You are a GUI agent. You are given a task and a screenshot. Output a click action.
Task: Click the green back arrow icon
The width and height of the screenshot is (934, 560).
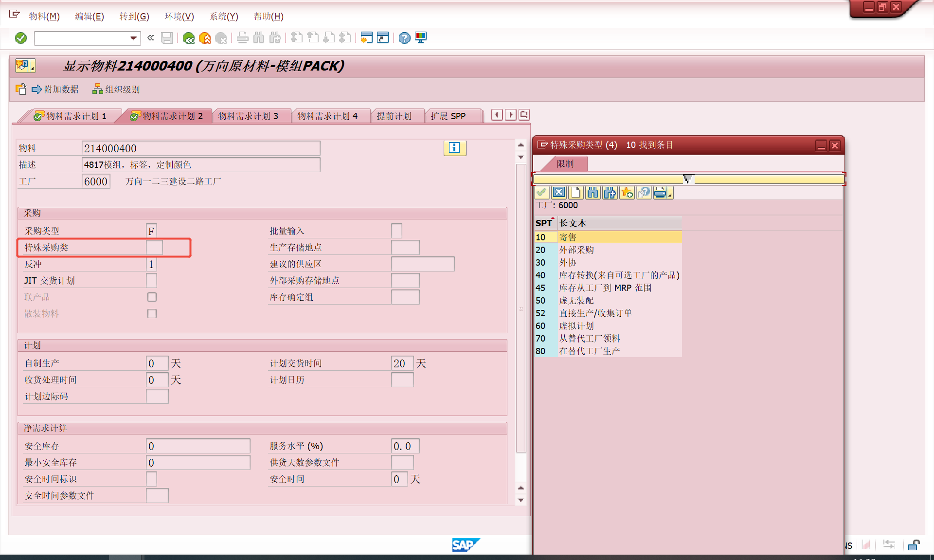coord(189,38)
